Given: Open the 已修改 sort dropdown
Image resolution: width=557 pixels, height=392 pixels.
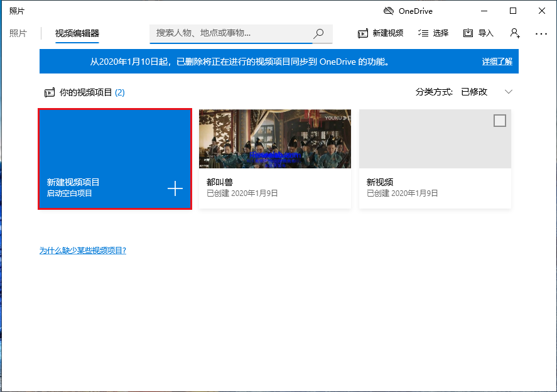Looking at the screenshot, I should 486,92.
